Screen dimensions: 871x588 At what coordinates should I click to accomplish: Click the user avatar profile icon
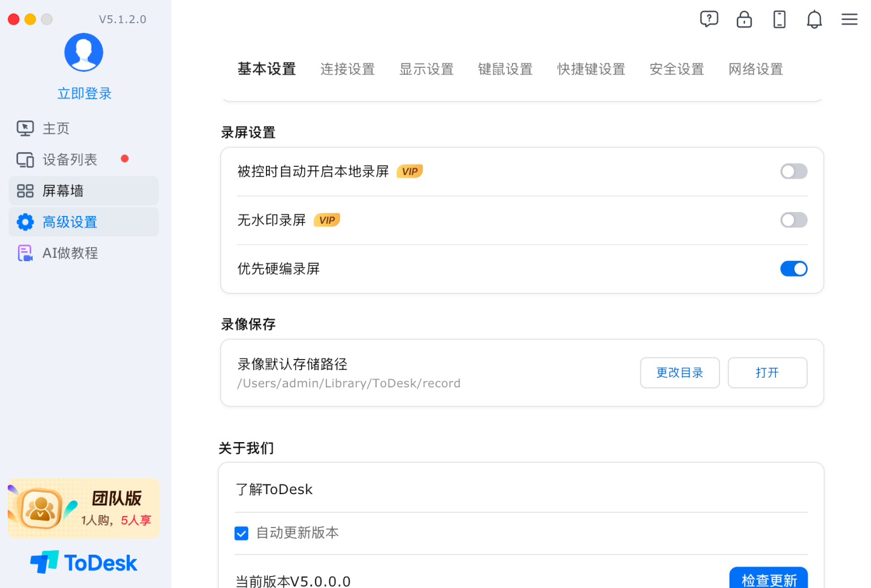tap(84, 53)
